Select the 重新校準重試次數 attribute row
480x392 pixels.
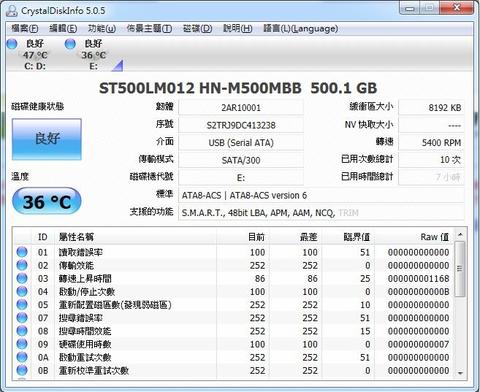point(233,370)
